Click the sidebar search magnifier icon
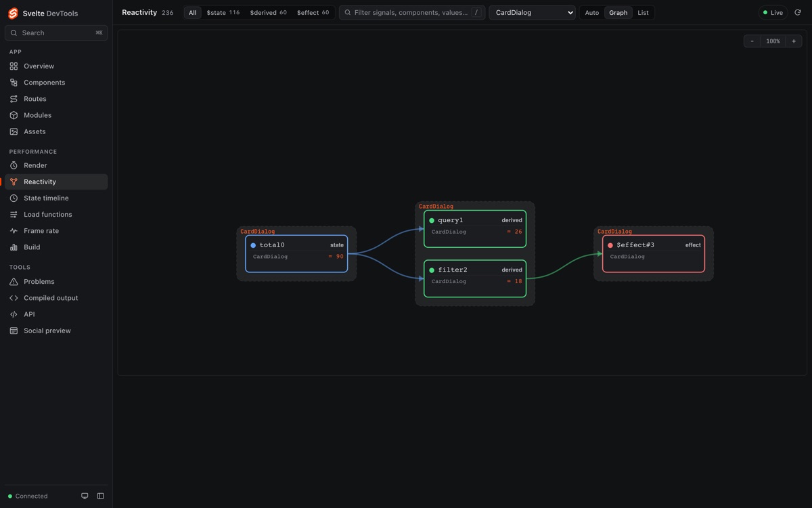The width and height of the screenshot is (812, 508). (x=14, y=33)
